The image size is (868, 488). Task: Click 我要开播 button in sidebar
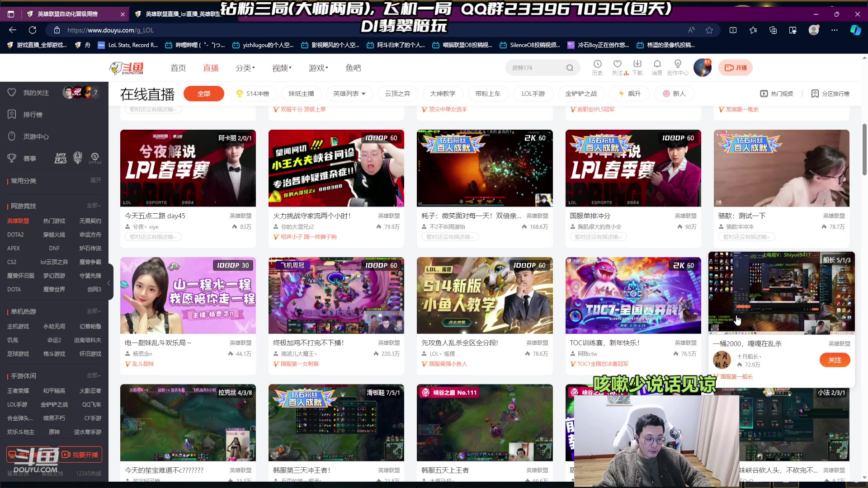[80, 455]
